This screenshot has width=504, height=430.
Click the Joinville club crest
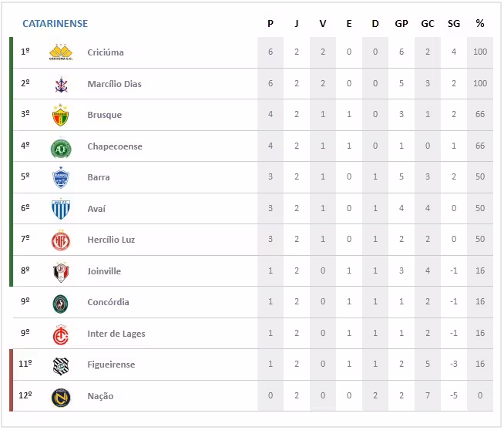pyautogui.click(x=60, y=271)
